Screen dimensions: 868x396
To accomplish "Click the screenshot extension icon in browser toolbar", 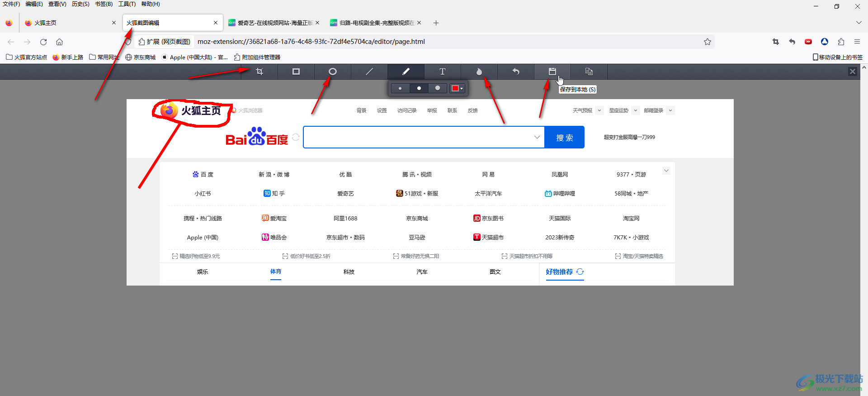I will [x=776, y=42].
